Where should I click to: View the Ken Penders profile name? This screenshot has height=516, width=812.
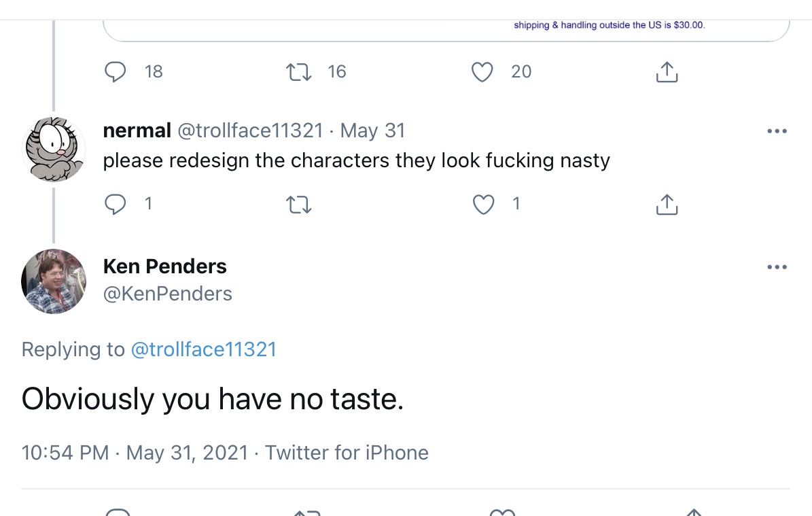tap(164, 266)
